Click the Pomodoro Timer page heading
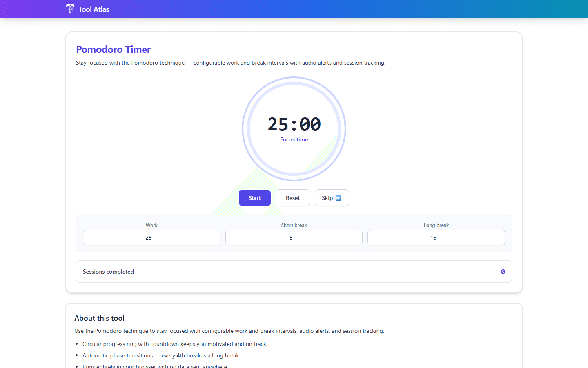The height and width of the screenshot is (368, 588). pos(113,49)
